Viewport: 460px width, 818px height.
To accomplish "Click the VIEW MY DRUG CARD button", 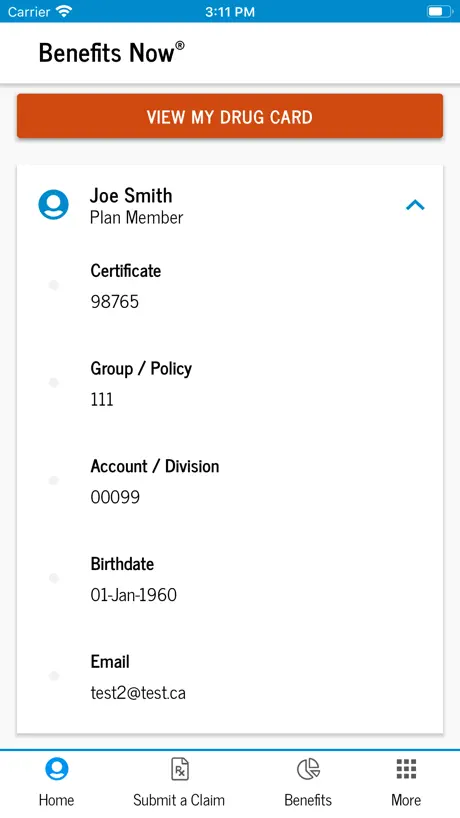I will pos(230,116).
